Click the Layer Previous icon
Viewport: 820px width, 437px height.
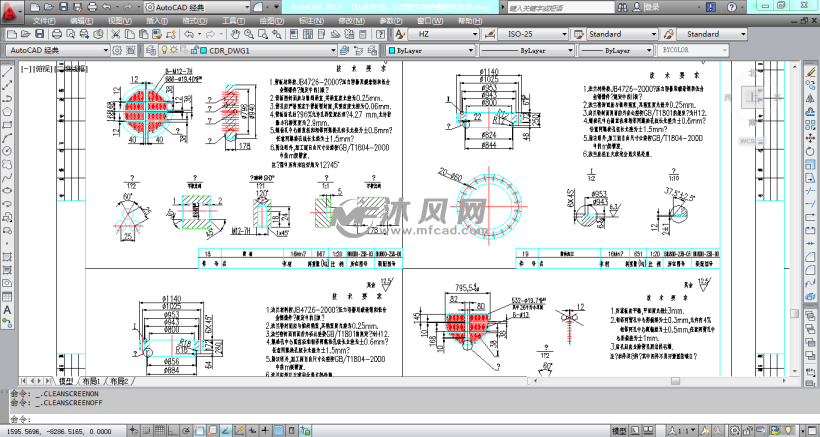click(x=359, y=50)
